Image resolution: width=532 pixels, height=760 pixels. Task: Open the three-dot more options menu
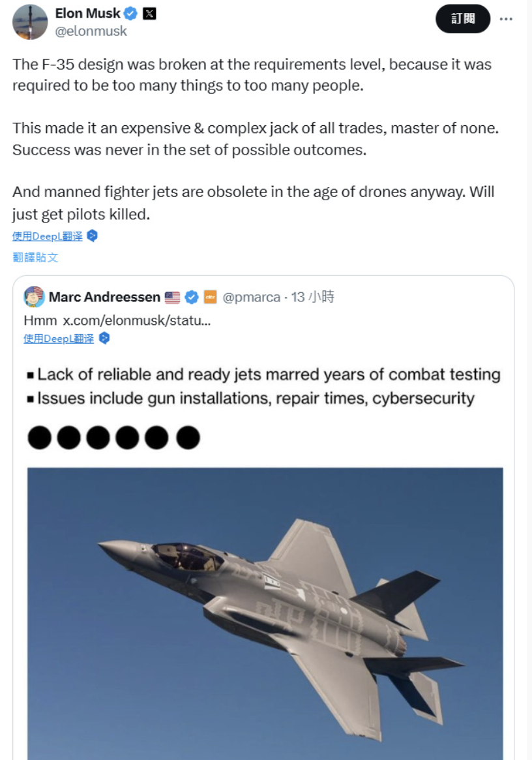506,19
